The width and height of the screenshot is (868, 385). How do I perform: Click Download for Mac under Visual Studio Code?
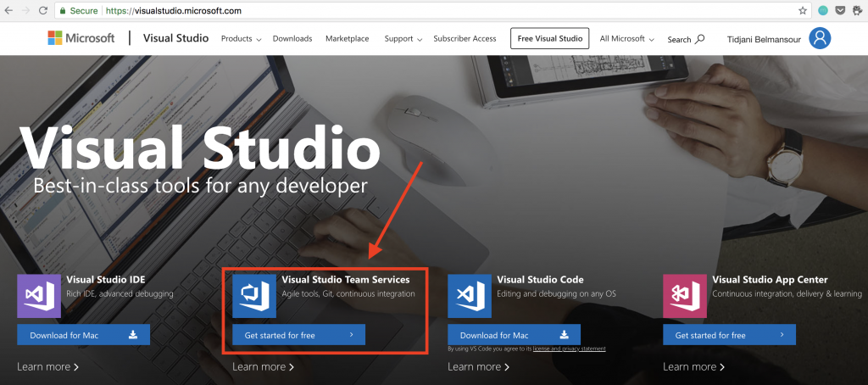pyautogui.click(x=515, y=335)
